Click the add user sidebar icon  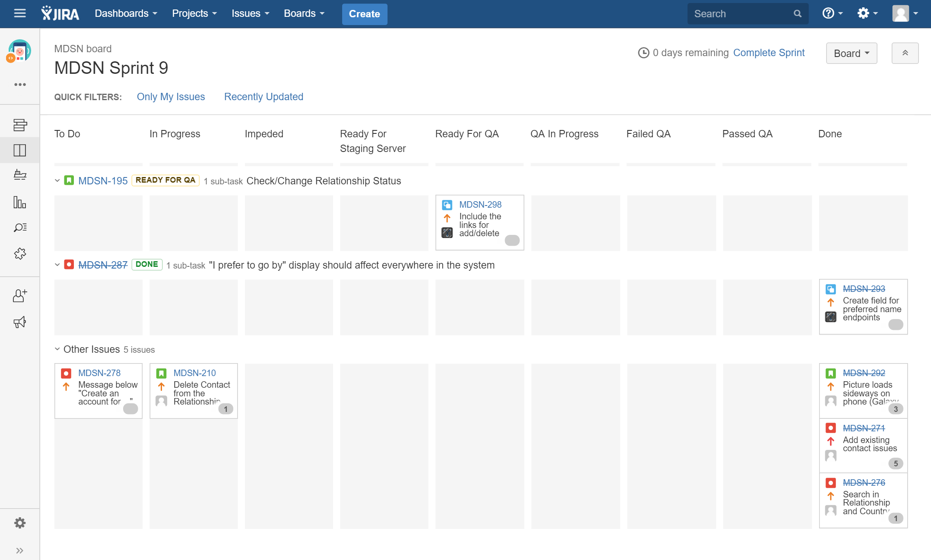(20, 296)
